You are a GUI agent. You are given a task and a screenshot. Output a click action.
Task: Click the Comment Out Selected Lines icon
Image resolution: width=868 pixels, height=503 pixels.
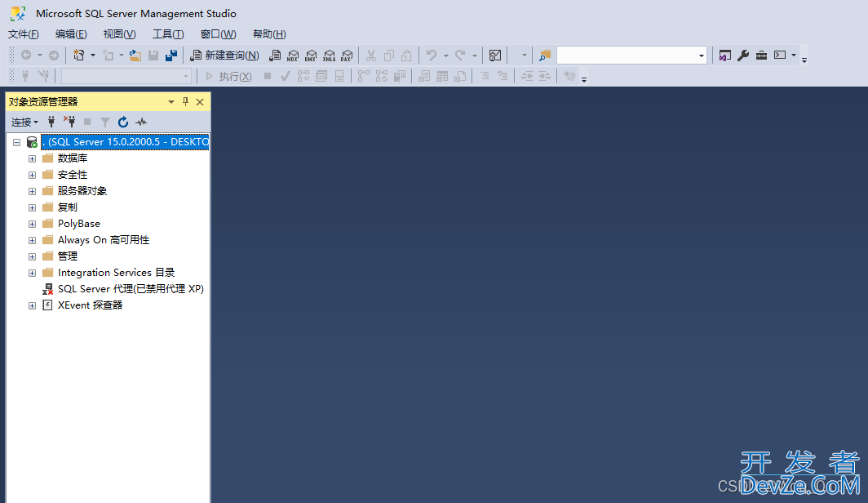[x=485, y=77]
